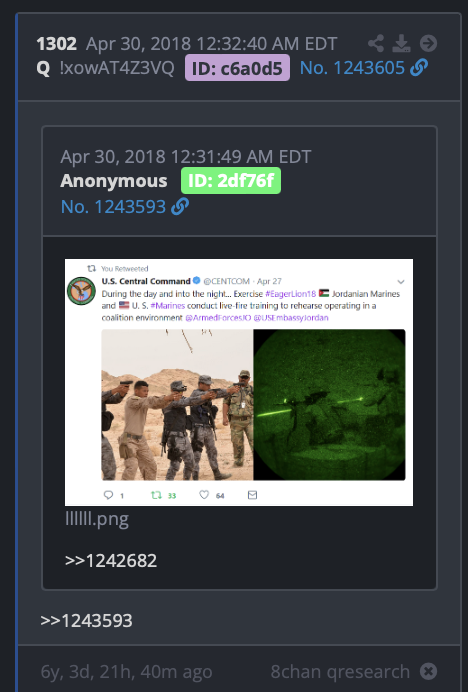
Task: Click the heart icon showing 64 likes
Action: [x=204, y=495]
